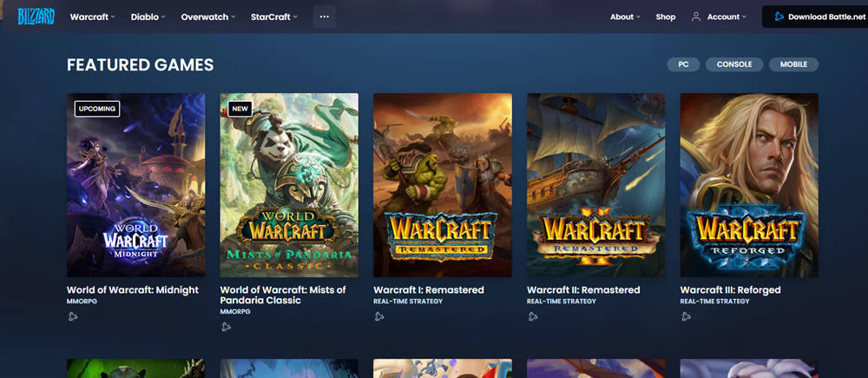Click the UPCOMING badge on Midnight card
868x378 pixels.
click(x=97, y=109)
